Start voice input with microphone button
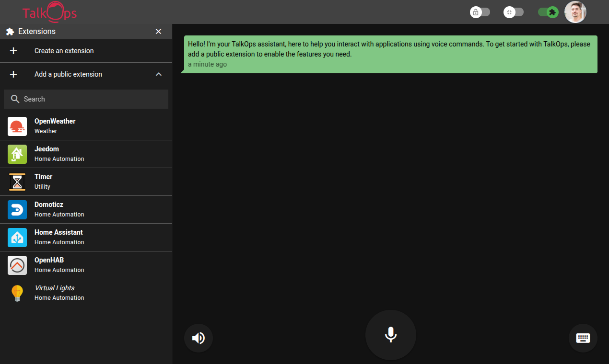The height and width of the screenshot is (364, 609). point(391,335)
